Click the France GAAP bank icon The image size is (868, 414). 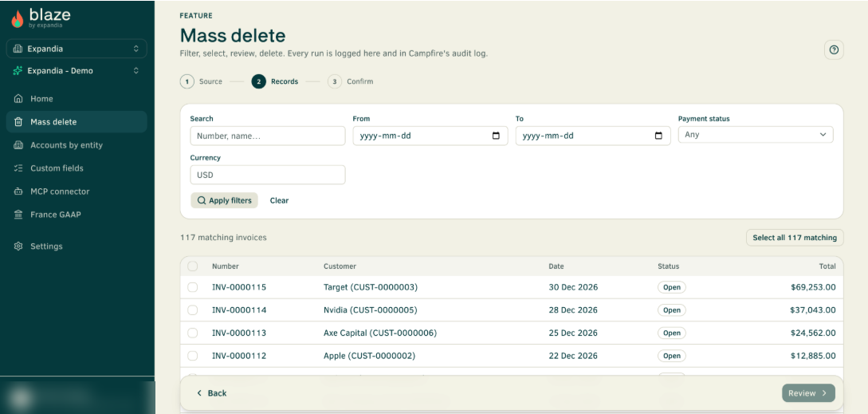coord(18,215)
